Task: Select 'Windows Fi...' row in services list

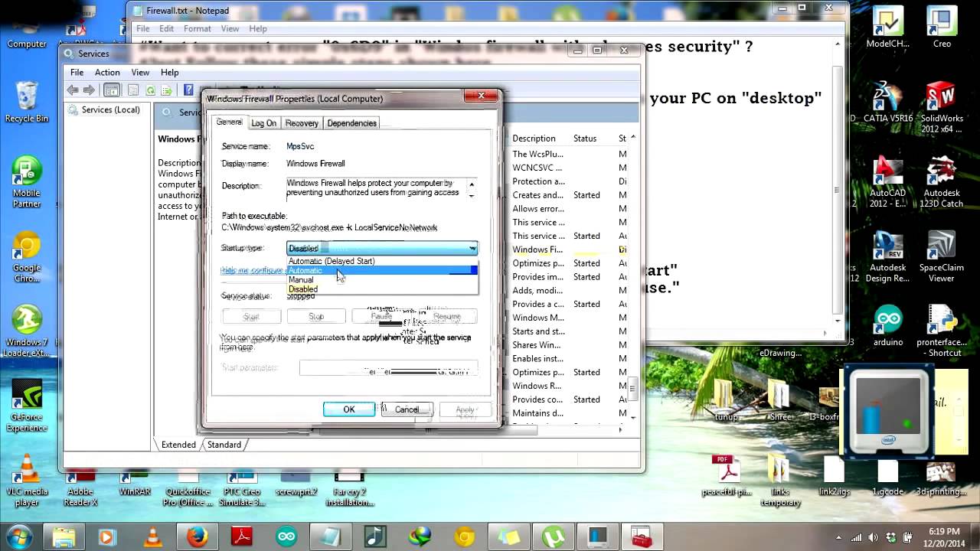Action: pyautogui.click(x=567, y=249)
